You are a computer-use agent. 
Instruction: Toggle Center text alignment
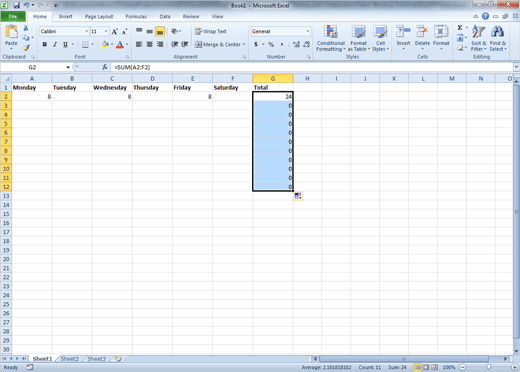coord(150,44)
